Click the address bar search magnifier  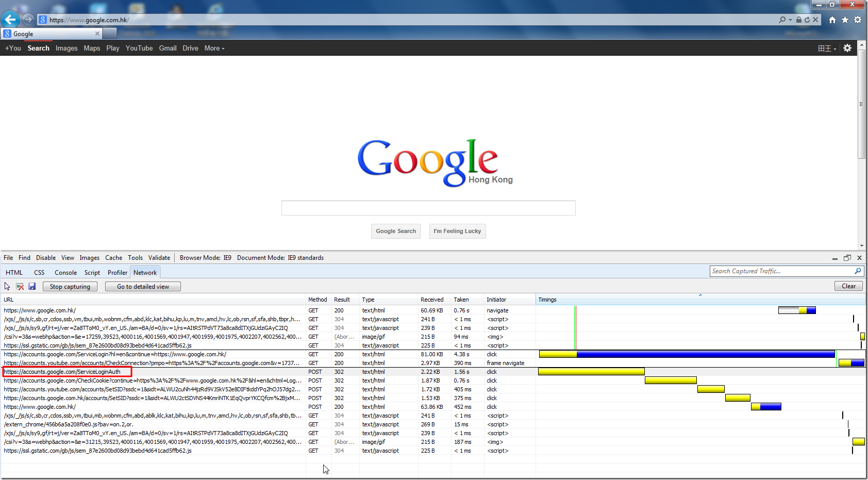(x=782, y=20)
